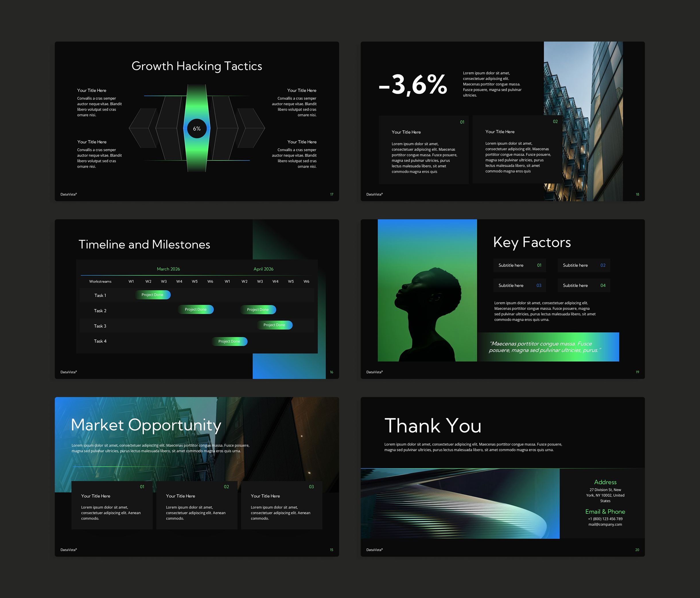
Task: Click the Subtitle here 04 box
Action: [584, 286]
